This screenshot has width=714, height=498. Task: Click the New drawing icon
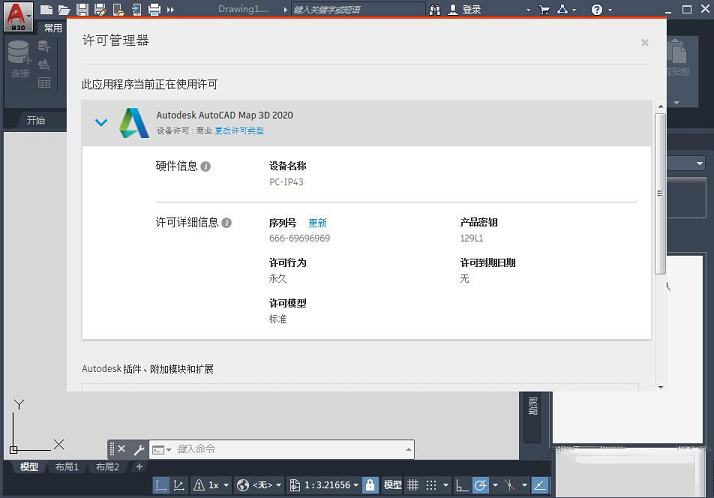tap(46, 9)
